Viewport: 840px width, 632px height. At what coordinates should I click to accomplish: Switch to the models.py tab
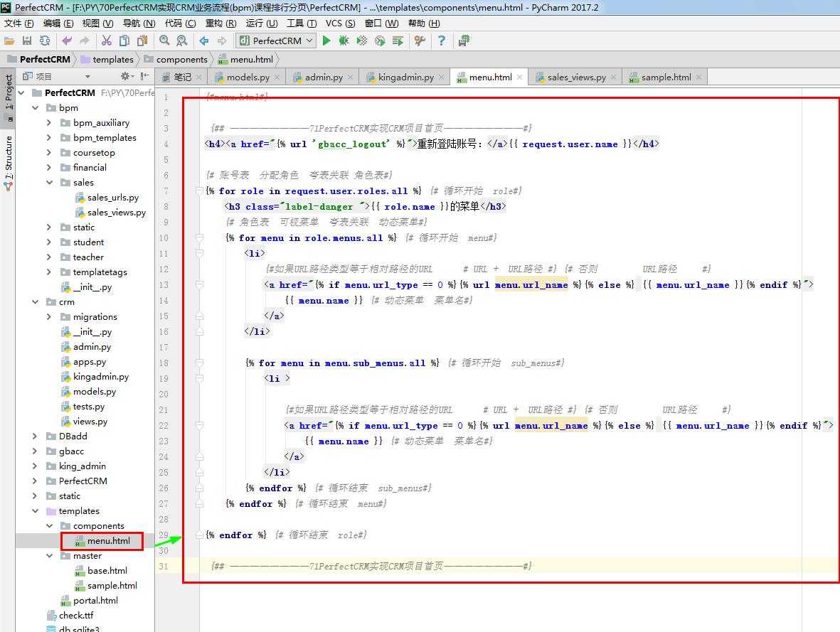click(x=248, y=77)
